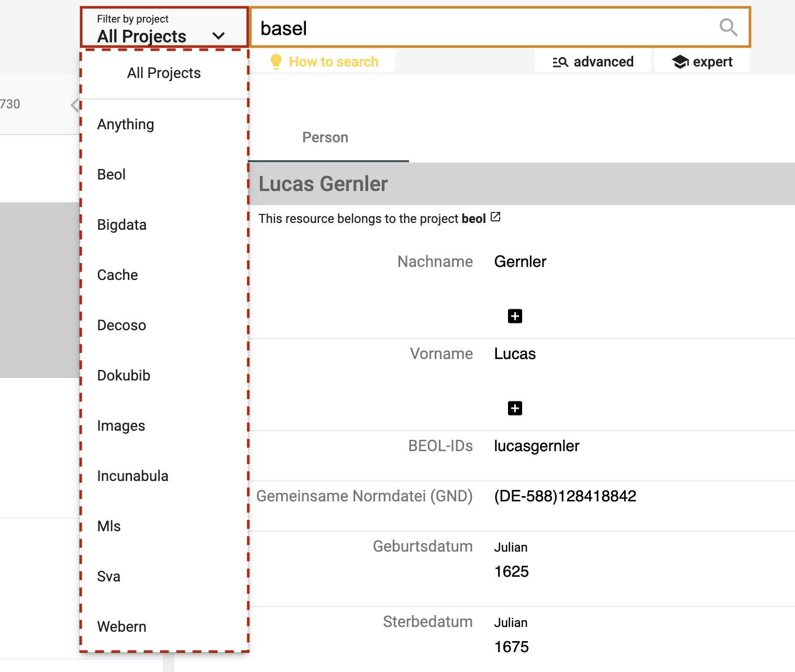The height and width of the screenshot is (672, 795).
Task: Click the search magnifier icon in the search bar
Action: (x=728, y=28)
